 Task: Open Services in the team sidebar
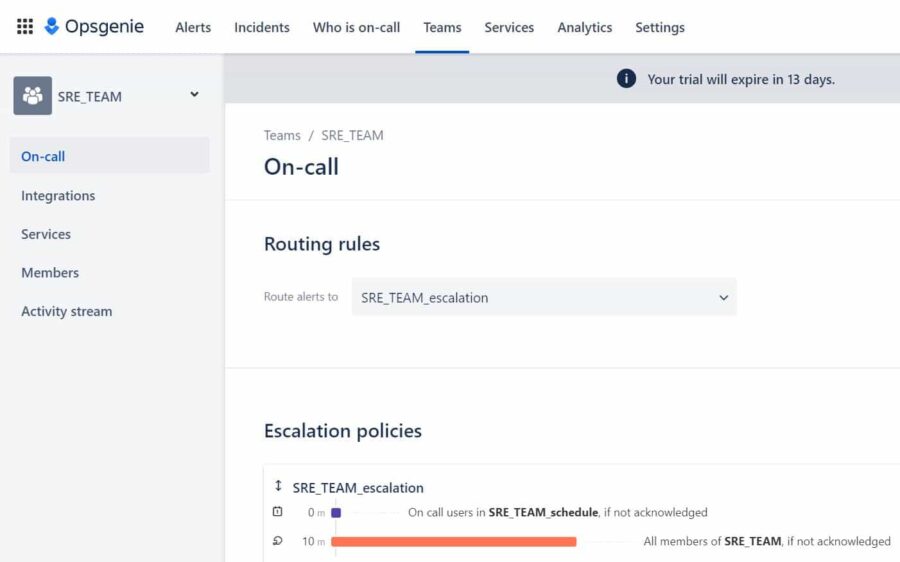pyautogui.click(x=46, y=234)
